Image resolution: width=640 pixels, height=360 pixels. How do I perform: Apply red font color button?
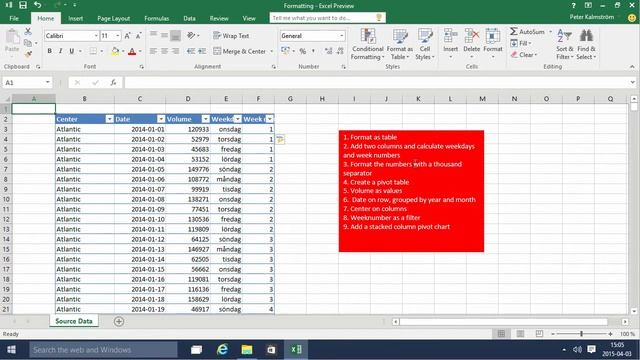coord(132,51)
